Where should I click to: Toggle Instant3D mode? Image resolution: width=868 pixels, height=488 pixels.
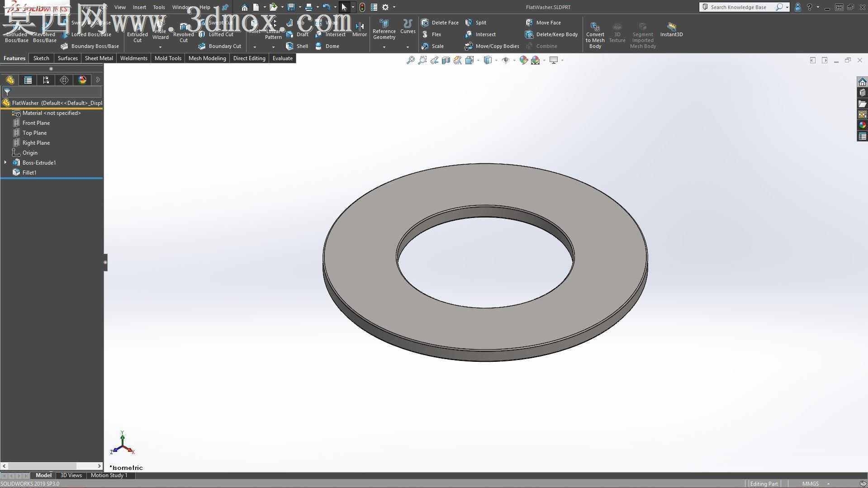[x=671, y=29]
